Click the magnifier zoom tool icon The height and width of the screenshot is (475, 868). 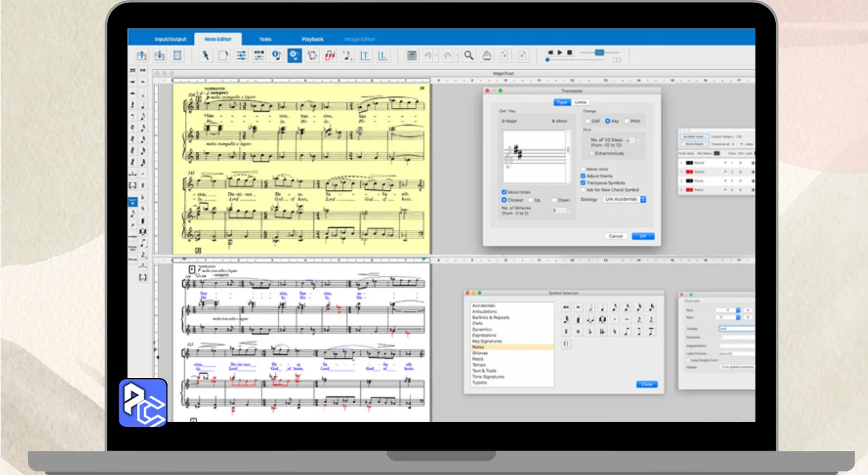tap(469, 56)
